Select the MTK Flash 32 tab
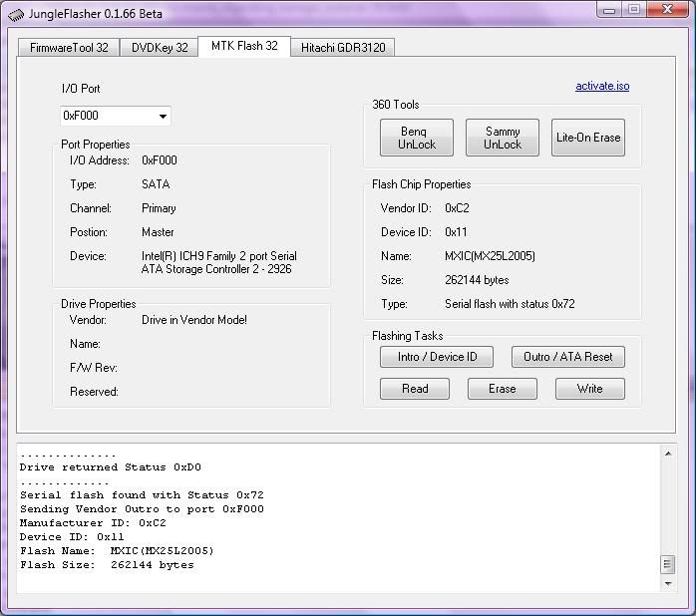The height and width of the screenshot is (616, 696). tap(243, 47)
